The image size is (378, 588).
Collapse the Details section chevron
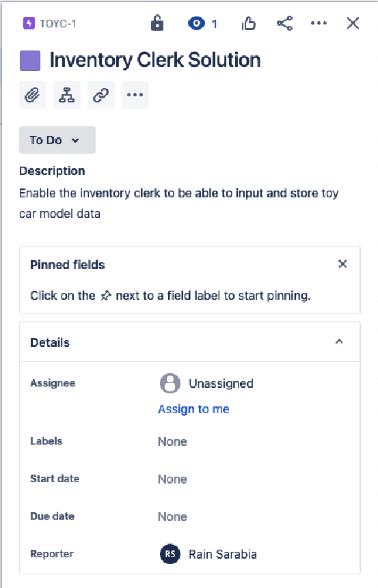(339, 341)
